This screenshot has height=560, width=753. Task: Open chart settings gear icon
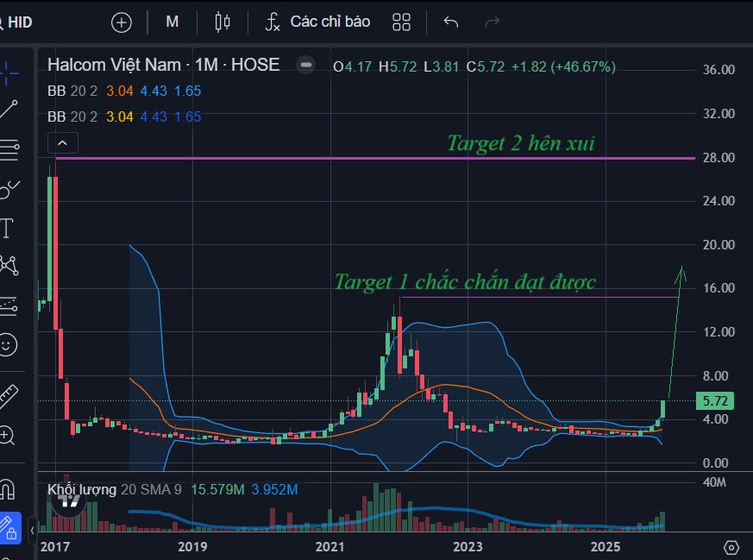click(731, 547)
